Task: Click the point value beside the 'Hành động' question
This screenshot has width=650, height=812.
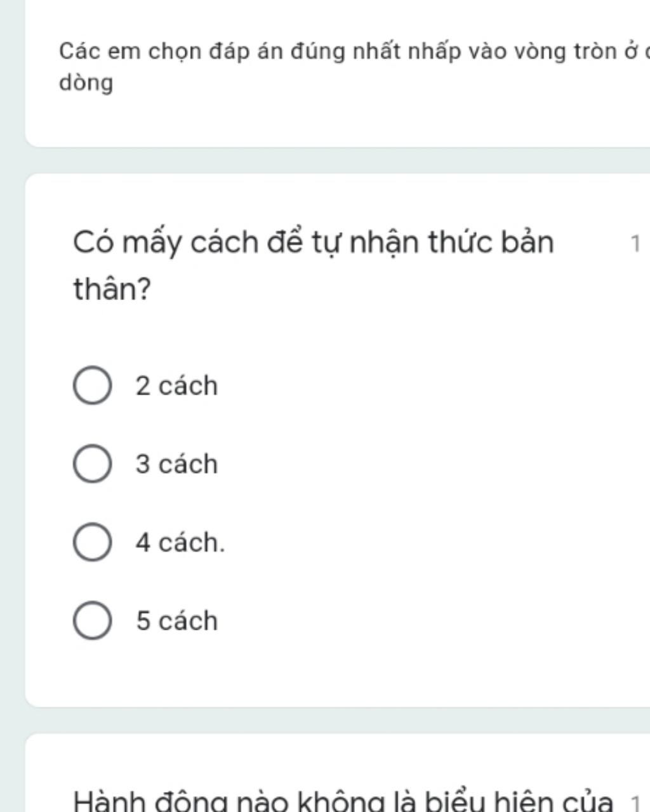Action: click(635, 801)
